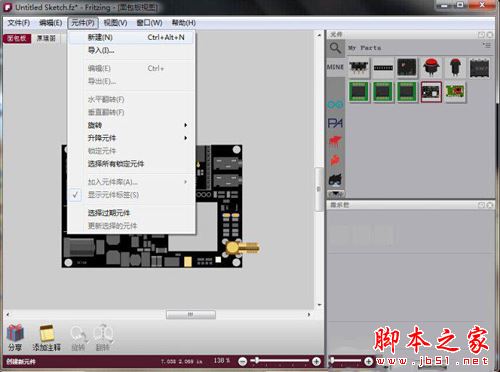Open the Window (W) menu
500x372 pixels.
pyautogui.click(x=149, y=23)
